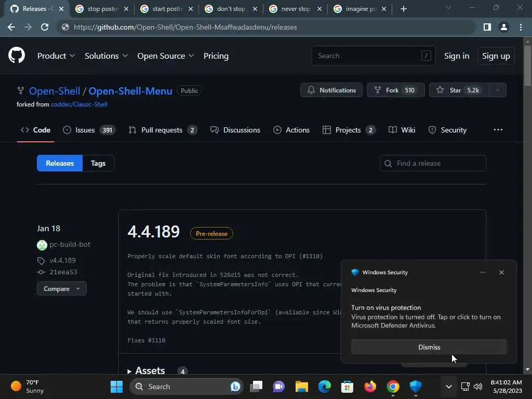The height and width of the screenshot is (399, 532).
Task: Open a new browser tab
Action: [403, 9]
